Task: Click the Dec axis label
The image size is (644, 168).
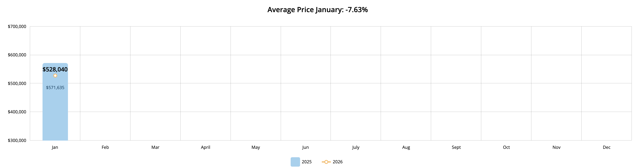Action: (607, 147)
